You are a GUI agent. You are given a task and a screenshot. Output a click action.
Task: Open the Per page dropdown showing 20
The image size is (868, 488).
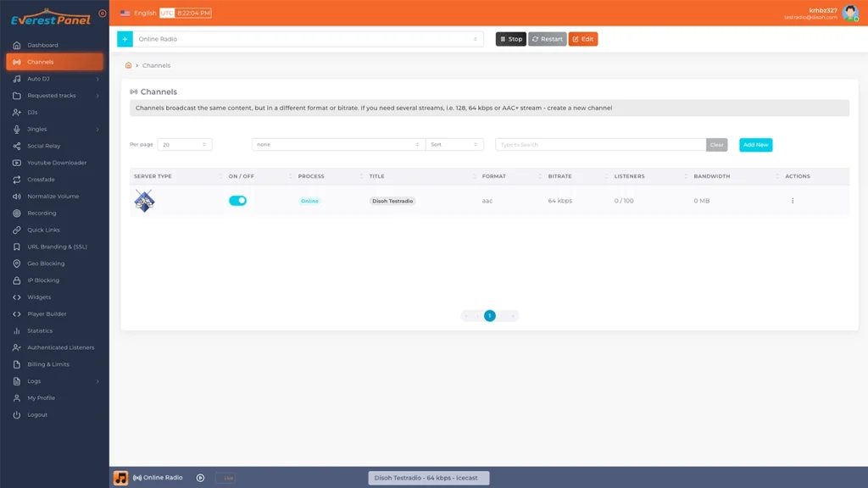[x=185, y=145]
